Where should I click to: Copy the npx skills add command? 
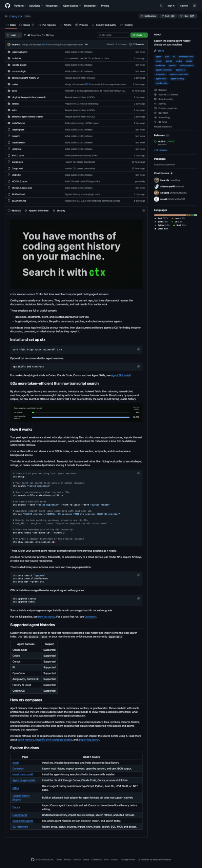[x=139, y=366]
